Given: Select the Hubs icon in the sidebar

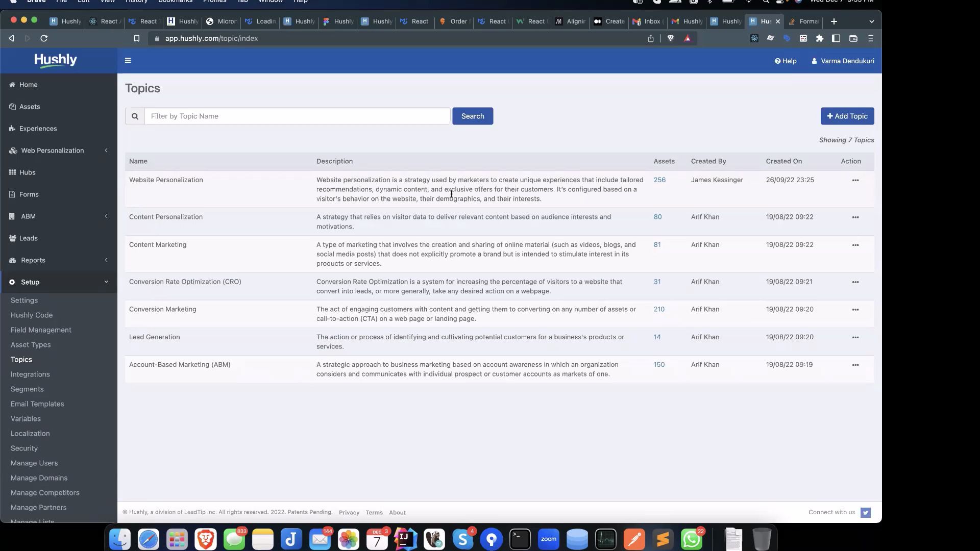Looking at the screenshot, I should coord(13,172).
